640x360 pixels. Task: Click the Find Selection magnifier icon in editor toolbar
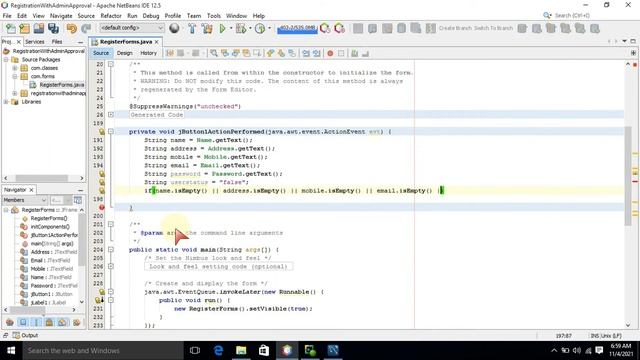pos(213,53)
